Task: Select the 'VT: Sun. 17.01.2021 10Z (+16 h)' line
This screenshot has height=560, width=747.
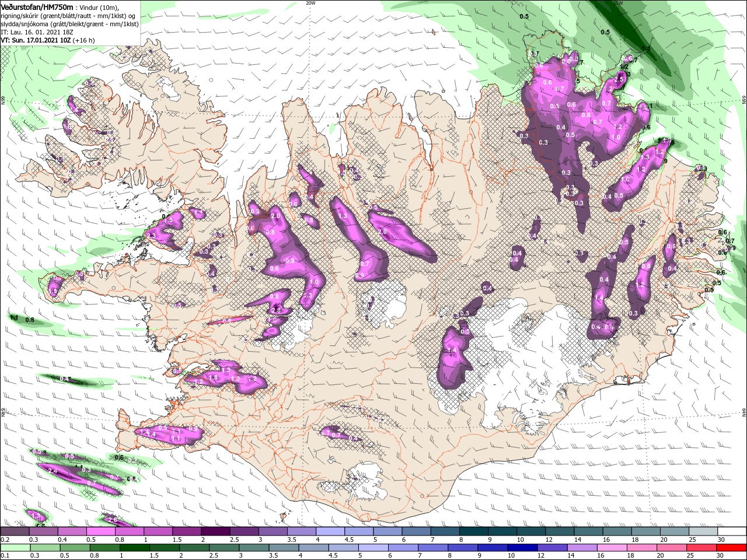Action: point(48,40)
